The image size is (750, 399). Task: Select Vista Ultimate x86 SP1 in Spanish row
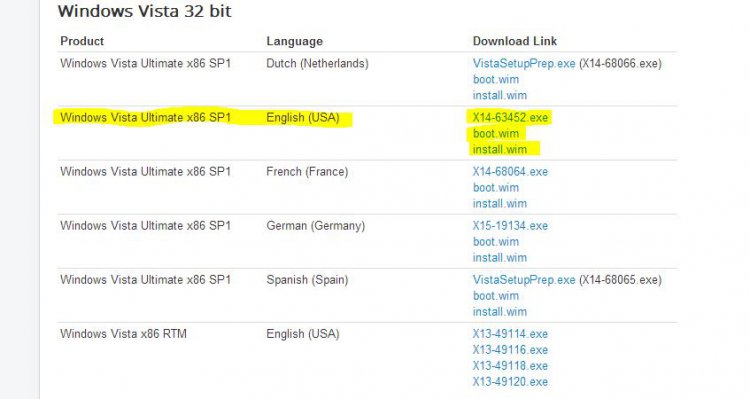click(145, 280)
